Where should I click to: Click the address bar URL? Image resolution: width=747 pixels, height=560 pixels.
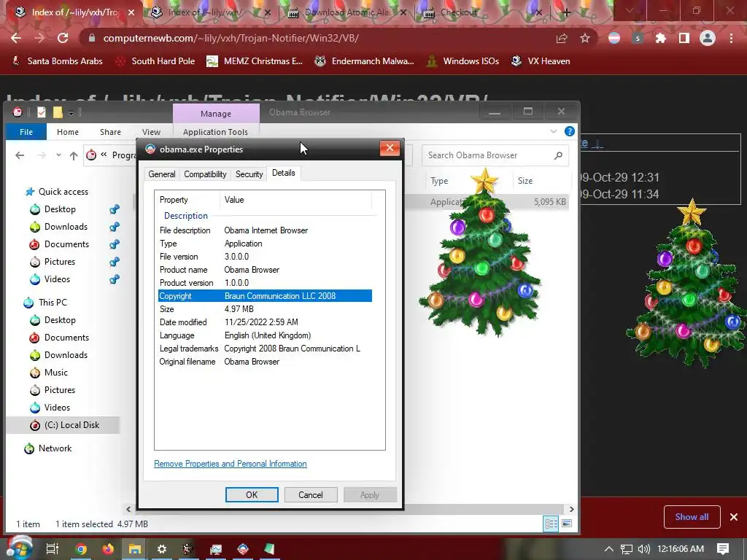231,38
